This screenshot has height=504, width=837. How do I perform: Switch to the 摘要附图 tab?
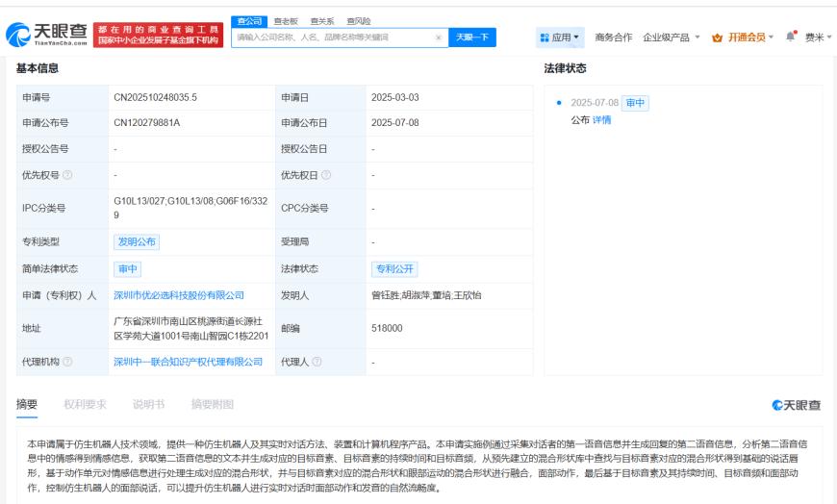(x=213, y=404)
